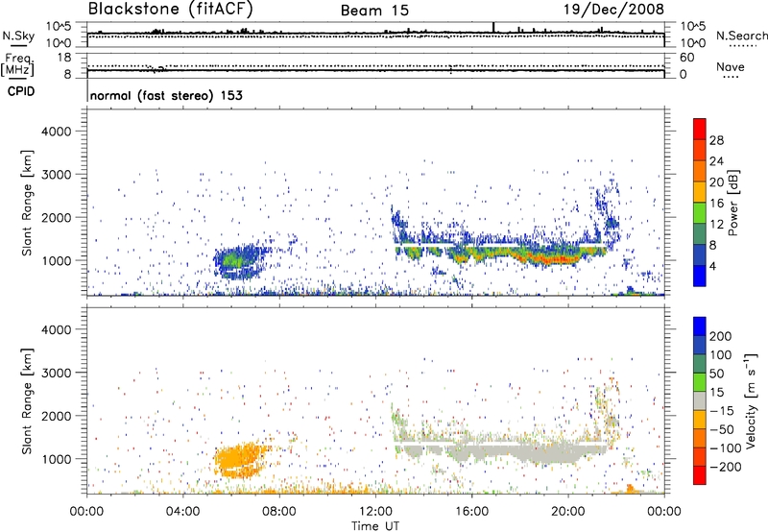Viewport: 768px width, 532px height.
Task: Select the Velocity segment between -100 and -200
Action: tap(700, 456)
